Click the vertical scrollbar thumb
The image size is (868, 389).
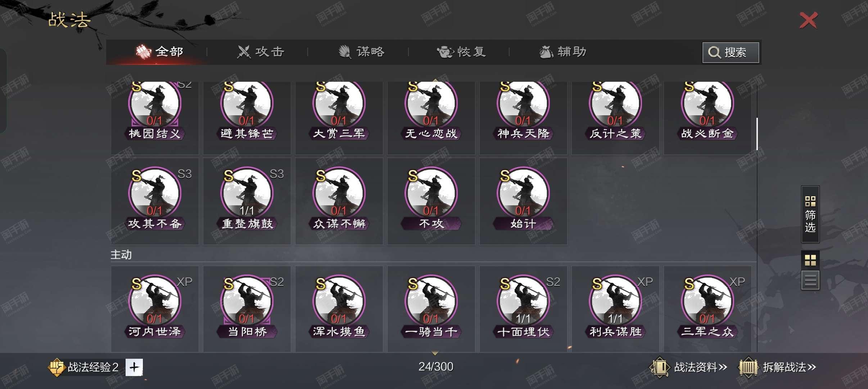(757, 134)
